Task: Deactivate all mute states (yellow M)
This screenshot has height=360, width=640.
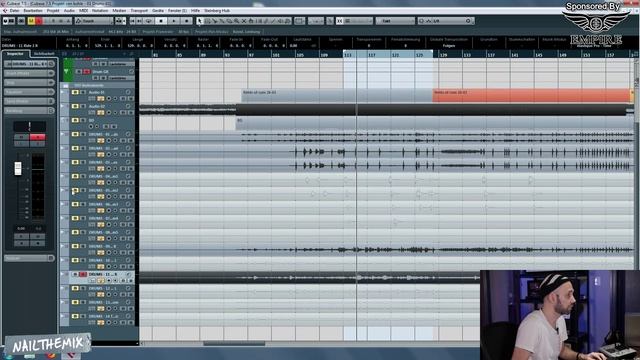Action: [x=31, y=21]
